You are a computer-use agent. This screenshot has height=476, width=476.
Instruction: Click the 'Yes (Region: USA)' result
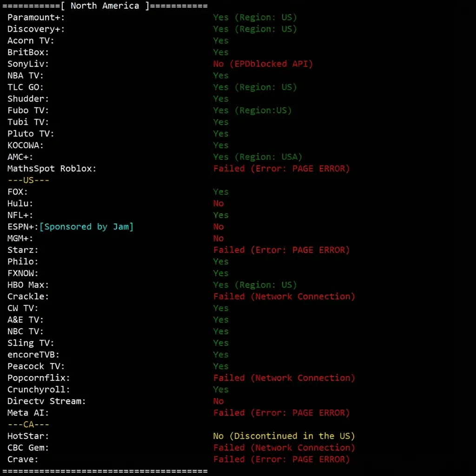pos(258,157)
